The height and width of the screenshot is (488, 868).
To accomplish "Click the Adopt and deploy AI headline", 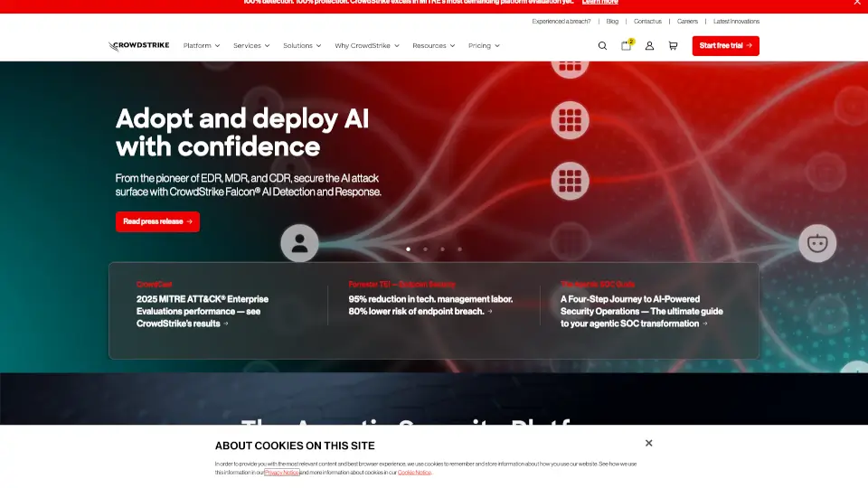I will (242, 132).
